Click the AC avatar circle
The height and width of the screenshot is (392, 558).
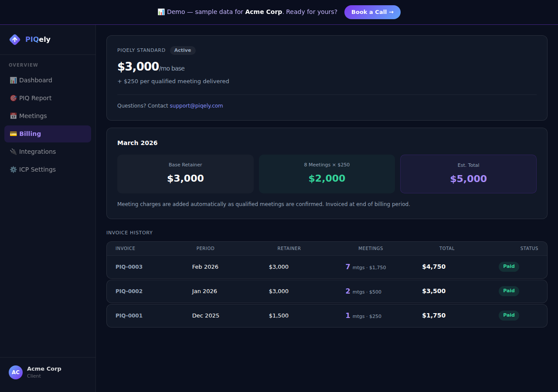click(x=16, y=372)
